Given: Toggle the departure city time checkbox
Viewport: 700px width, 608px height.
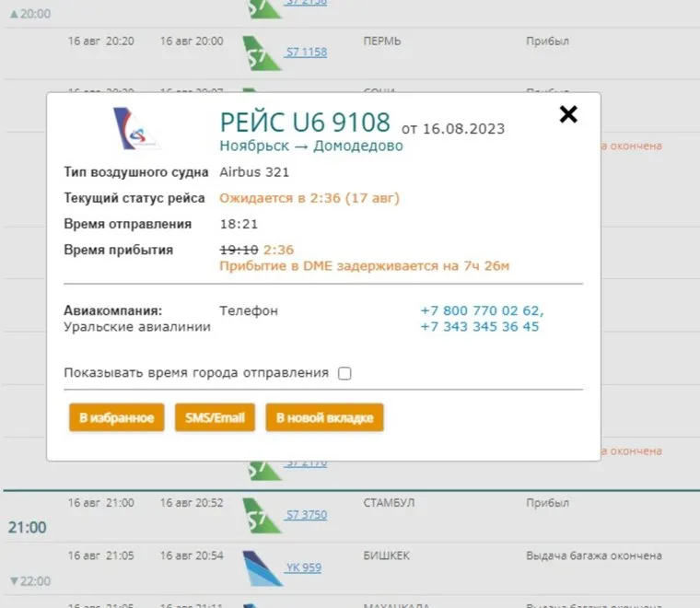Looking at the screenshot, I should click(344, 373).
